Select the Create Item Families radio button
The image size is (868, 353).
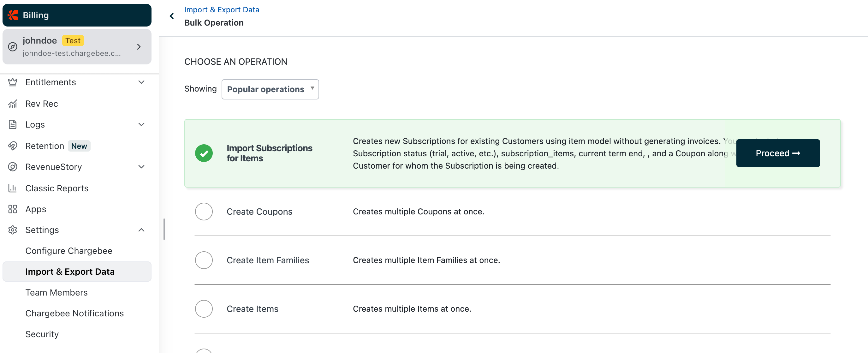click(x=204, y=260)
